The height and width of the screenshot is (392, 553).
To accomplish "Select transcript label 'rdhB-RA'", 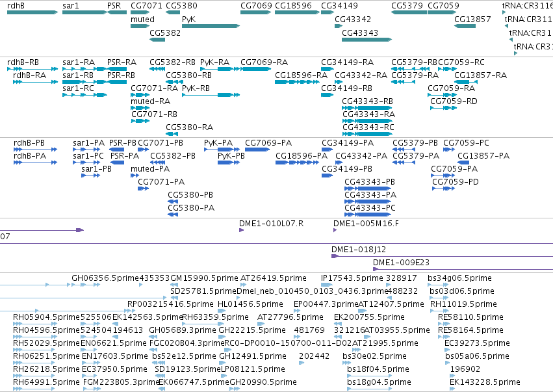I will pos(30,75).
